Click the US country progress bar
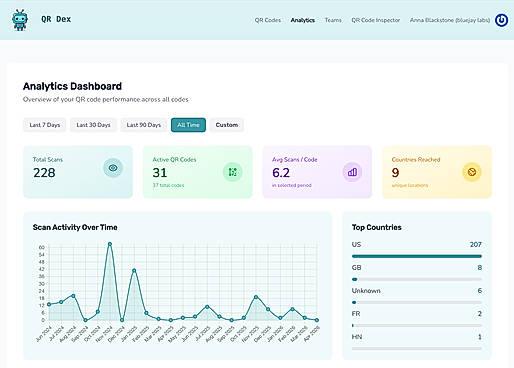Image resolution: width=514 pixels, height=368 pixels. [x=417, y=256]
